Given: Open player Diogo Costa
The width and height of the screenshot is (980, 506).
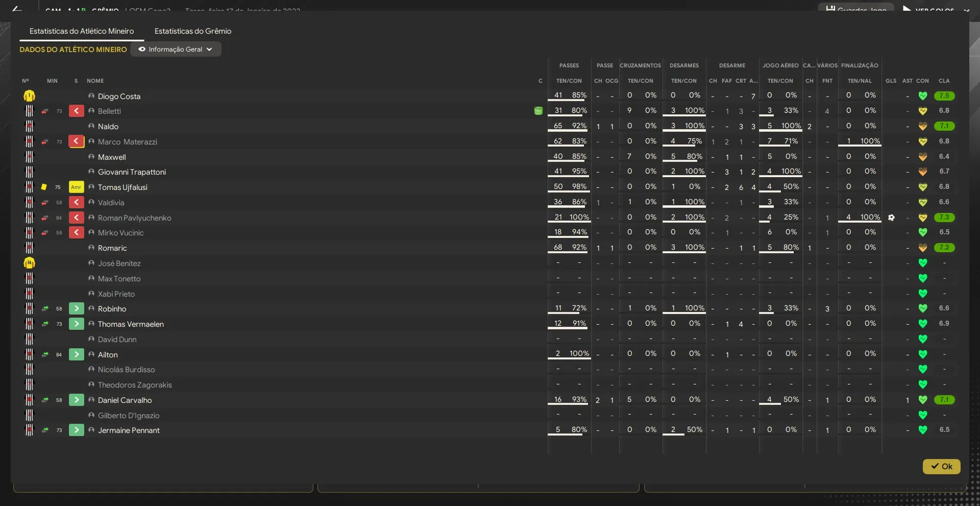Looking at the screenshot, I should [119, 96].
